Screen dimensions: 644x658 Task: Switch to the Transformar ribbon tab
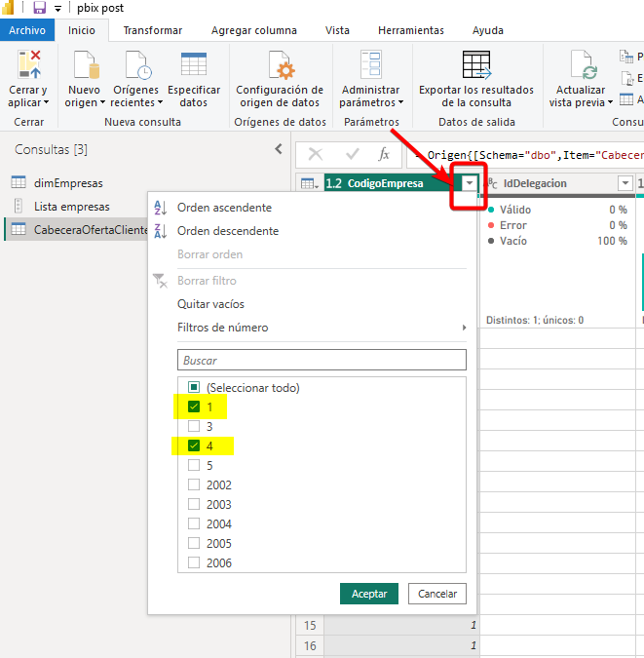click(x=152, y=30)
